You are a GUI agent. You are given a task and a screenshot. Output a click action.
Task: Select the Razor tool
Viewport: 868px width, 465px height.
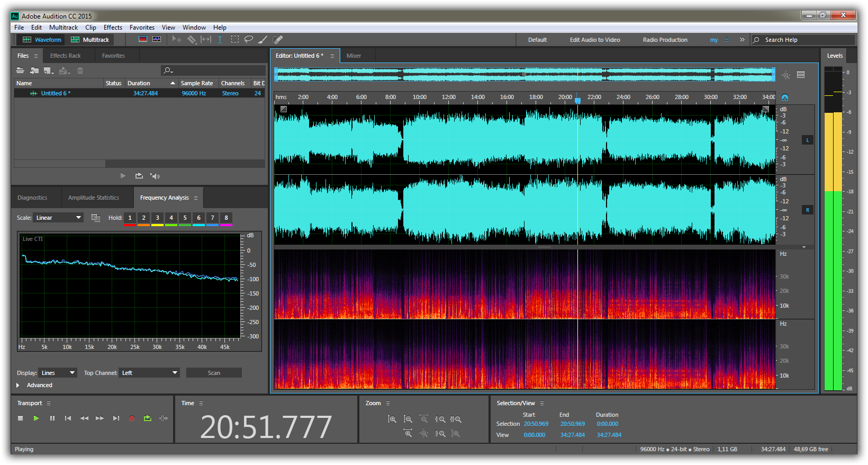pyautogui.click(x=192, y=39)
